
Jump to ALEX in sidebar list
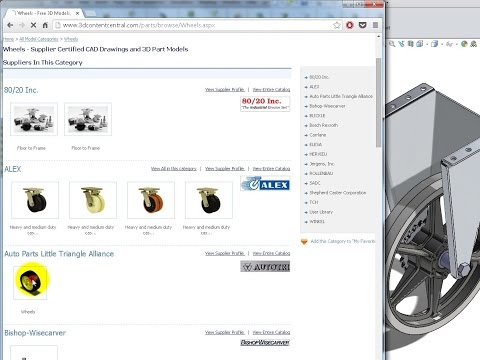314,87
